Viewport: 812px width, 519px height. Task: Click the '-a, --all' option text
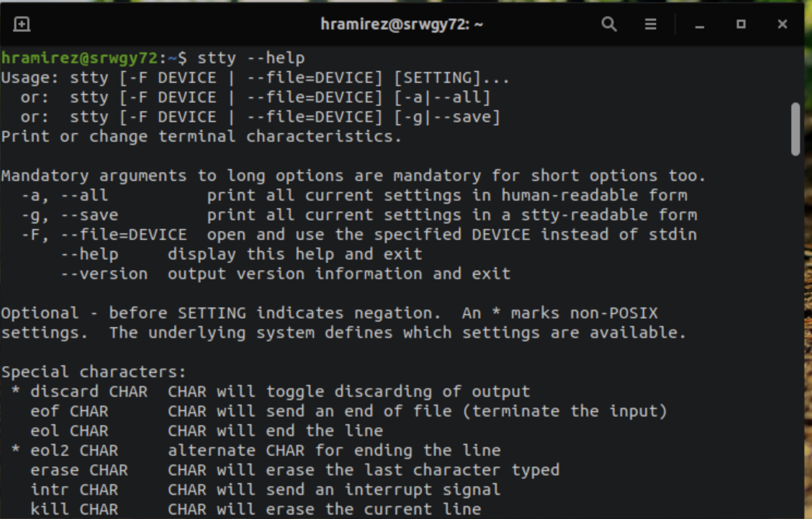click(x=64, y=195)
